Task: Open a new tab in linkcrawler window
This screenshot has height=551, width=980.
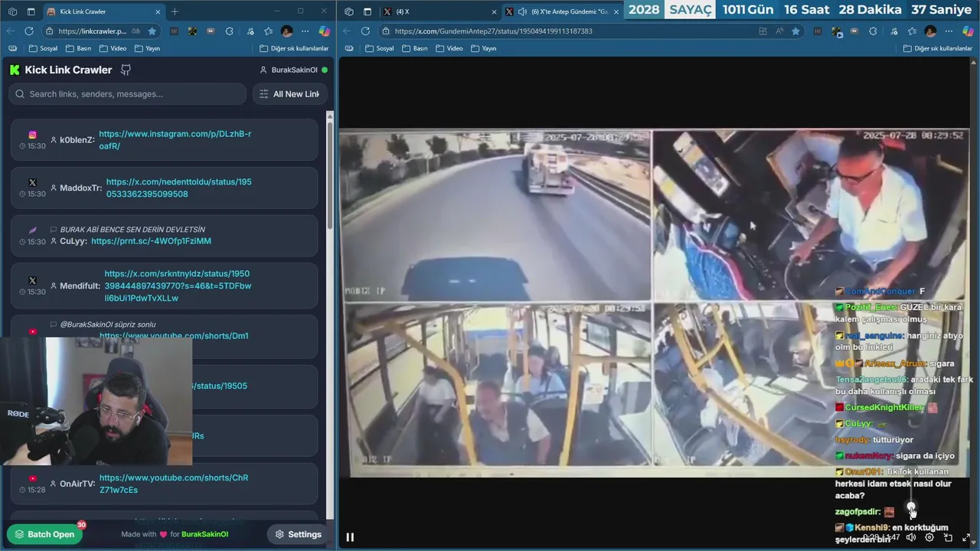Action: [175, 11]
